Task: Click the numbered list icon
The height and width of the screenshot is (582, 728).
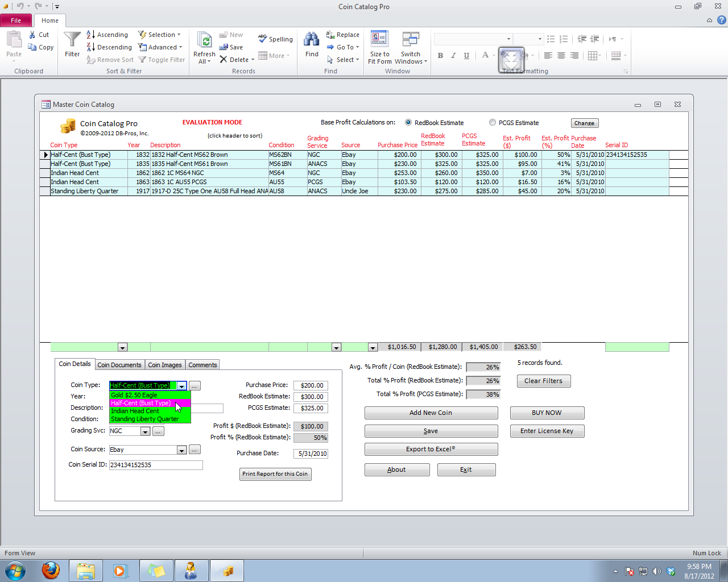Action: 564,39
